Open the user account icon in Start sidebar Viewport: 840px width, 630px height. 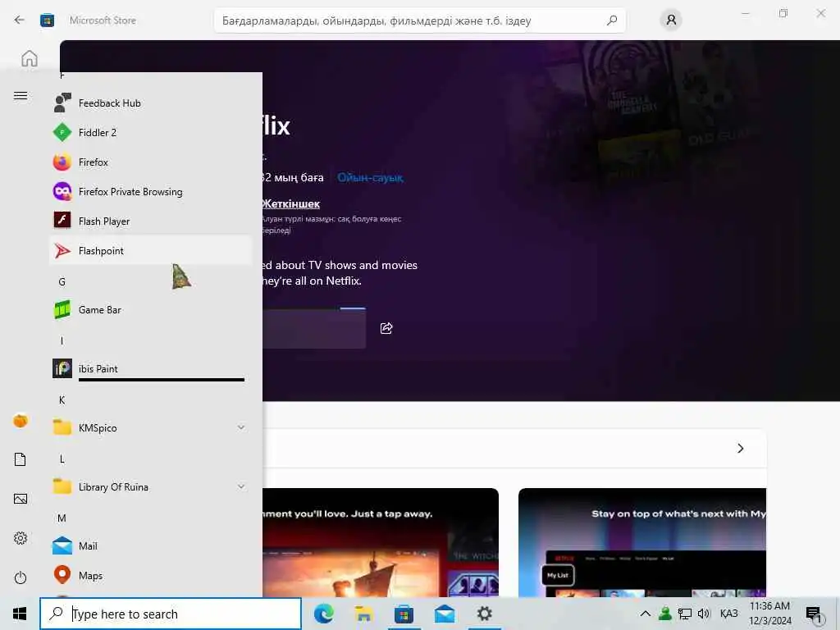[x=21, y=421]
